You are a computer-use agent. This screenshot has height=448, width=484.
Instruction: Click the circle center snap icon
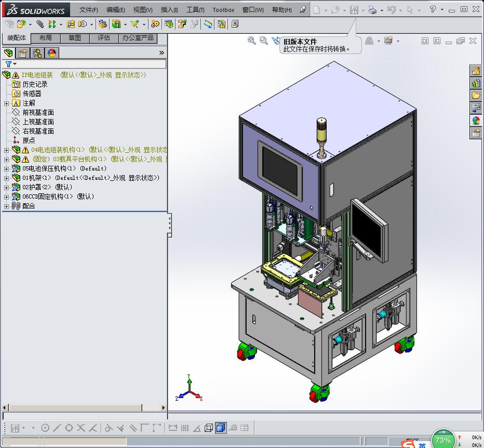[45, 428]
